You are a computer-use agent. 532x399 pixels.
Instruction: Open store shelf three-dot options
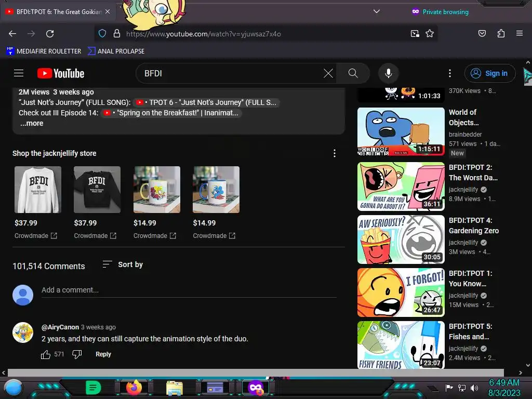tap(335, 153)
